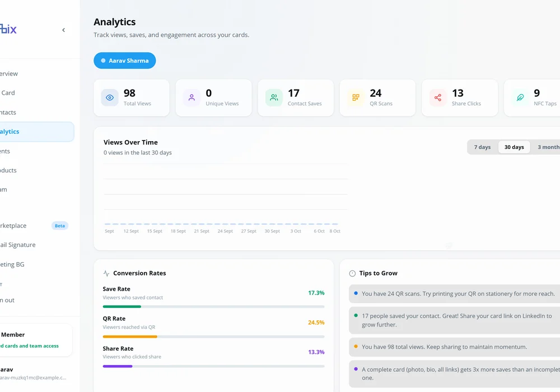Screen dimensions: 560x392
Task: Open the Contacts sidebar item
Action: (x=36, y=113)
